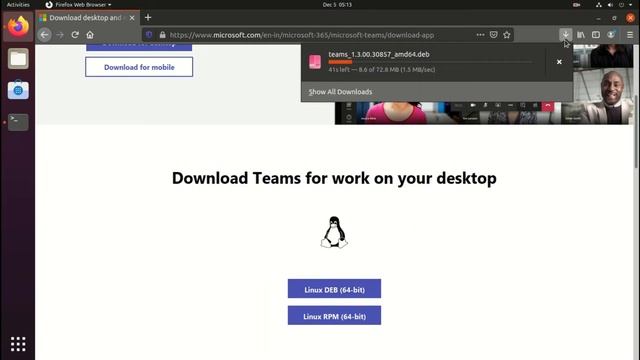Go back with the browser back arrow
This screenshot has width=640, height=360.
pyautogui.click(x=44, y=35)
